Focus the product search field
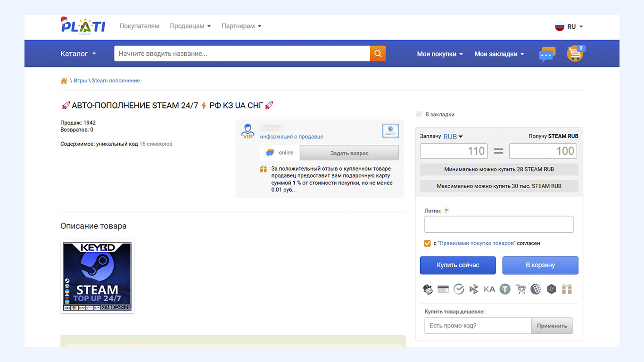 [242, 54]
